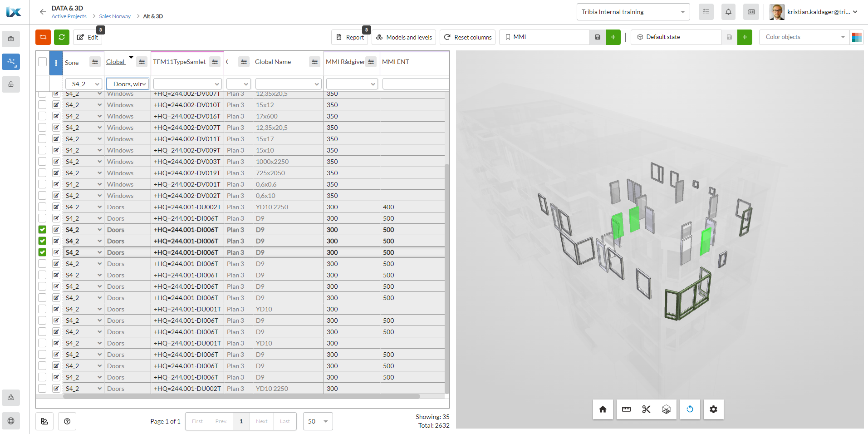Screen dimensions: 868x434
Task: Click the green refresh button
Action: tap(62, 37)
